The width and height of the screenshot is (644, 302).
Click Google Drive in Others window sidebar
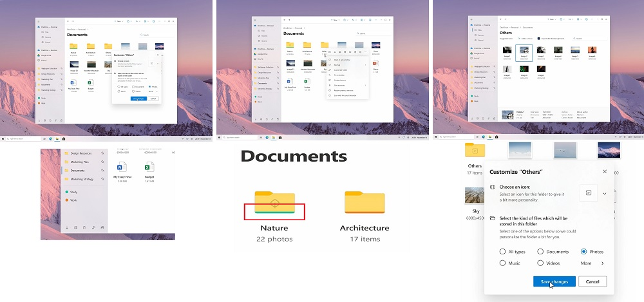pos(477,53)
